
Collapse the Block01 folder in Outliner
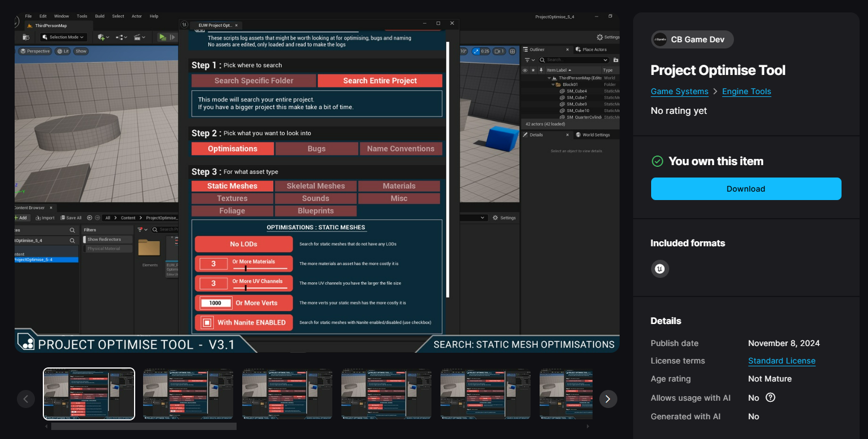[x=553, y=85]
